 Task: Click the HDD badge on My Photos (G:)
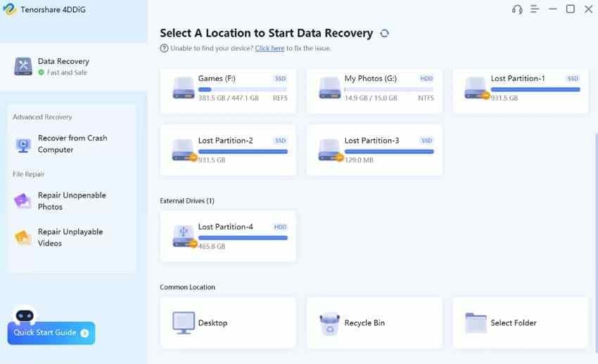[426, 79]
